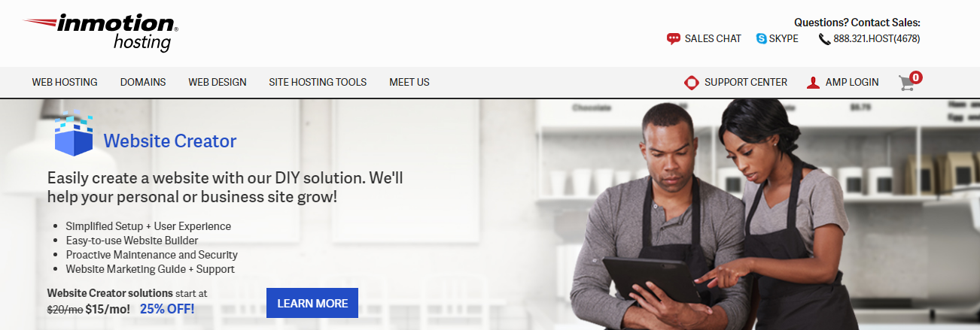Open the Web Hosting menu
Viewport: 980px width, 330px height.
pos(65,83)
